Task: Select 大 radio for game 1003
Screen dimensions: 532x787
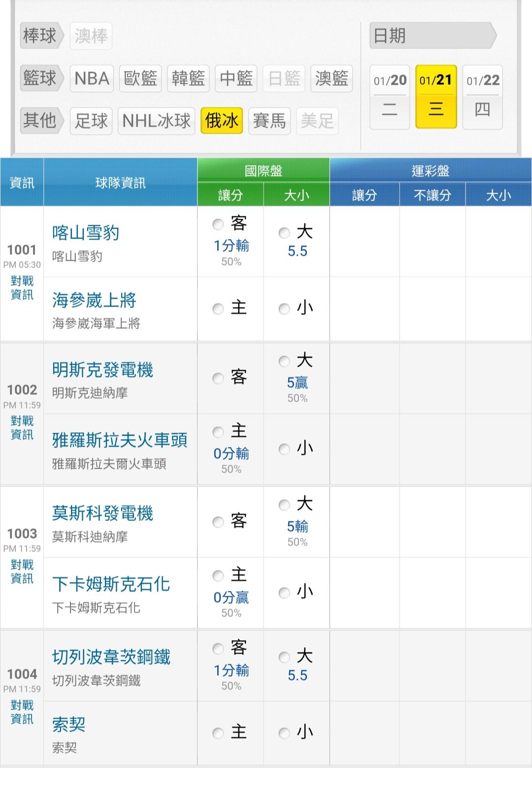Action: coord(284,505)
